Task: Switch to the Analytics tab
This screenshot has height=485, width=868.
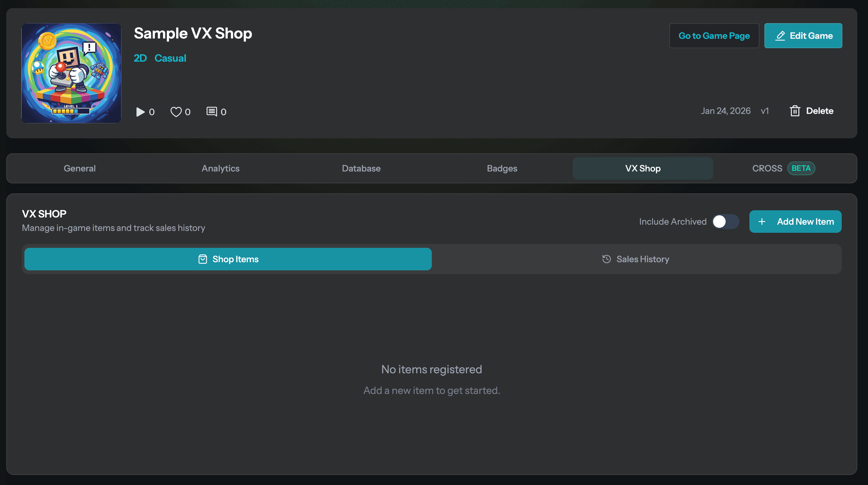Action: coord(220,168)
